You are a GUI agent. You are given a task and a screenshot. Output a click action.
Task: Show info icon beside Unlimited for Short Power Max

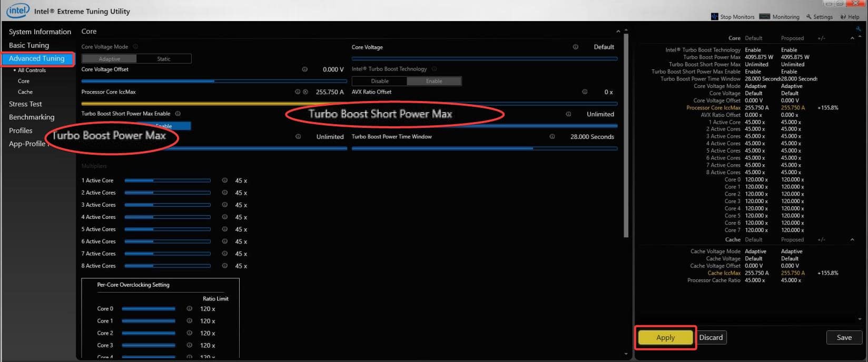[x=568, y=114]
